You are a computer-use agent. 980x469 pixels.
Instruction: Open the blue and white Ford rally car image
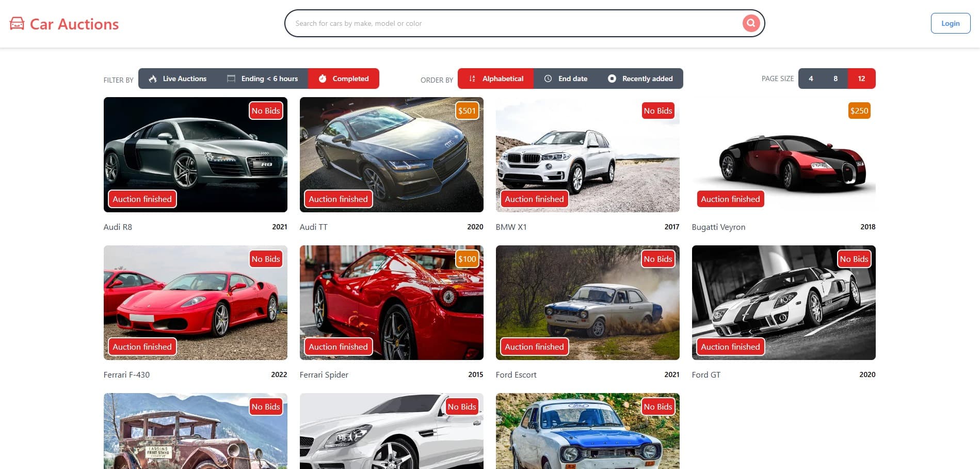pos(588,431)
